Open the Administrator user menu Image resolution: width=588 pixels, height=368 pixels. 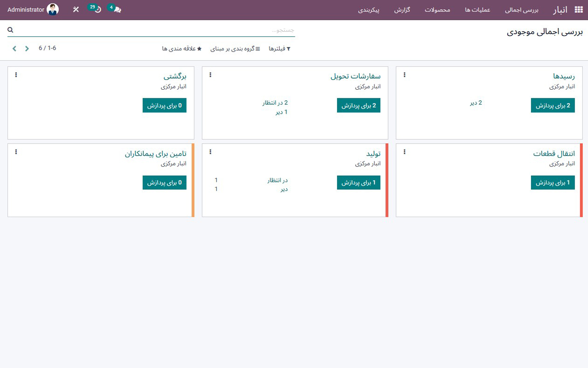pyautogui.click(x=32, y=9)
